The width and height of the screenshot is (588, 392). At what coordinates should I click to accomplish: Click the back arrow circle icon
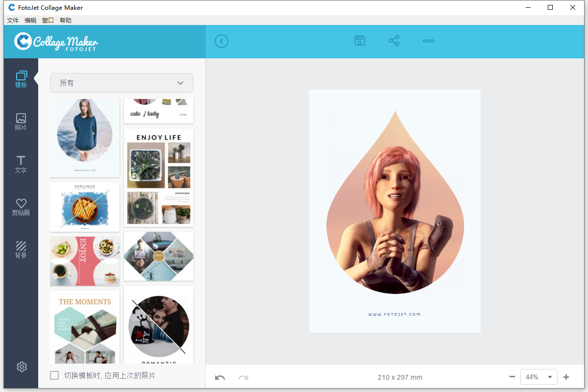coord(221,41)
